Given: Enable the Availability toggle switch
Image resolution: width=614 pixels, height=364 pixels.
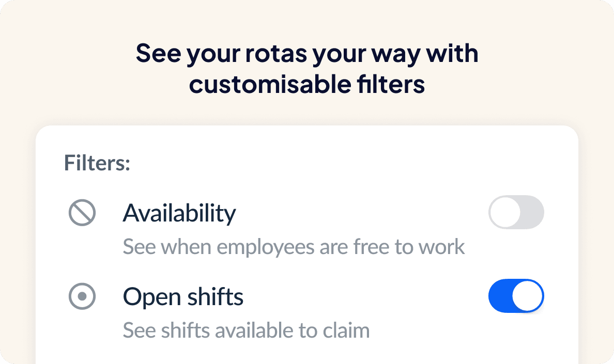Looking at the screenshot, I should tap(516, 212).
